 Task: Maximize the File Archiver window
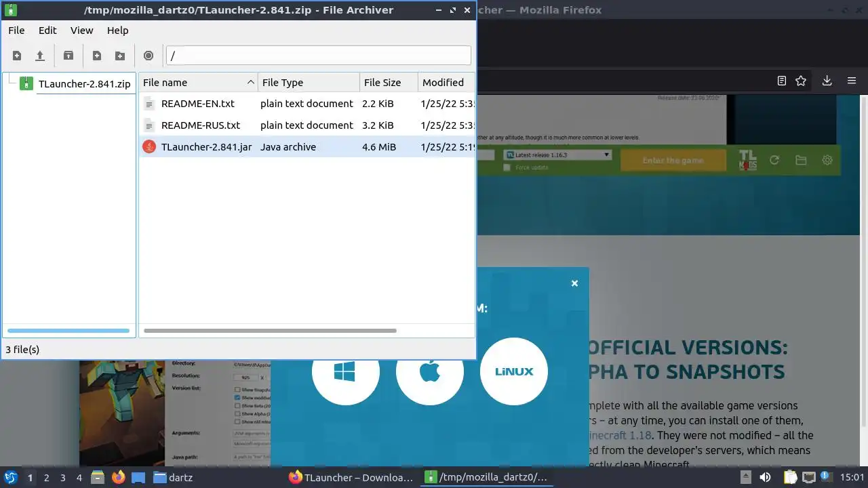(x=453, y=10)
